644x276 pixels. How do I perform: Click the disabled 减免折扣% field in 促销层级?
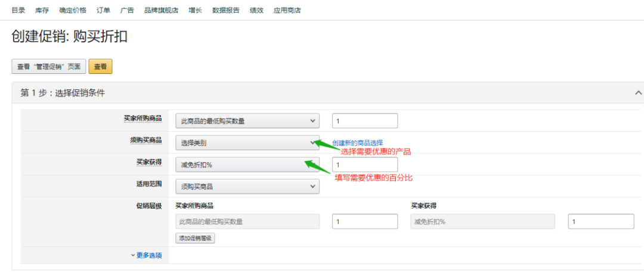pos(482,221)
